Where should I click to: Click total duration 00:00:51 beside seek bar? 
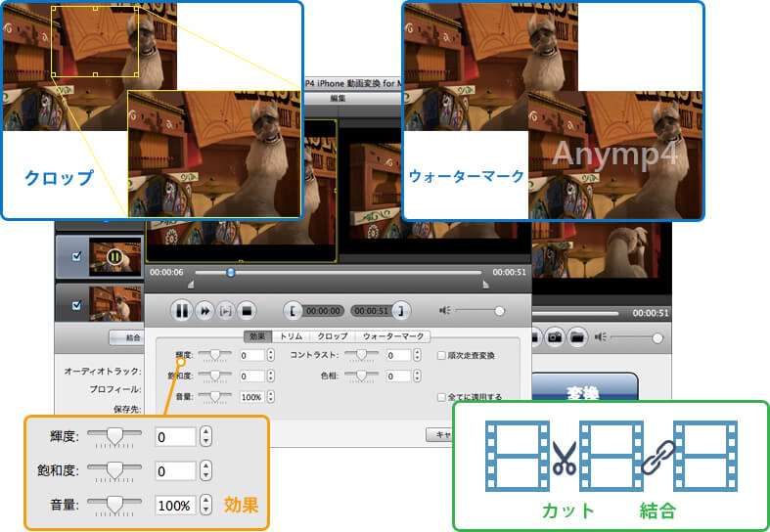(x=509, y=273)
